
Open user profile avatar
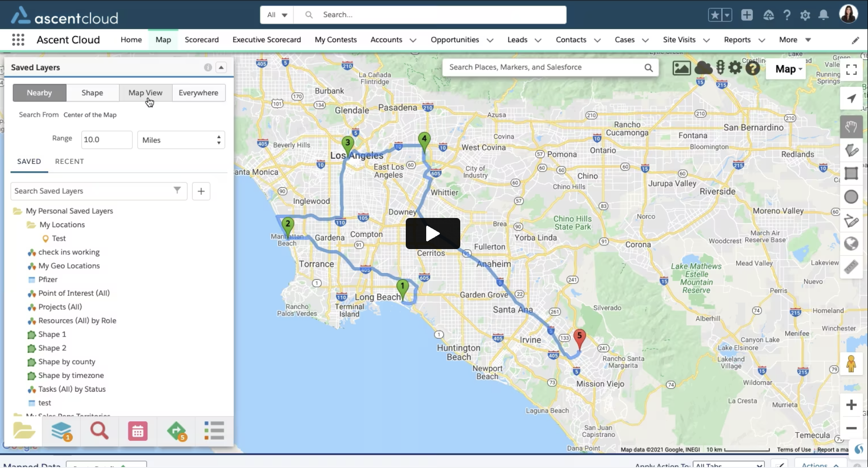point(848,14)
